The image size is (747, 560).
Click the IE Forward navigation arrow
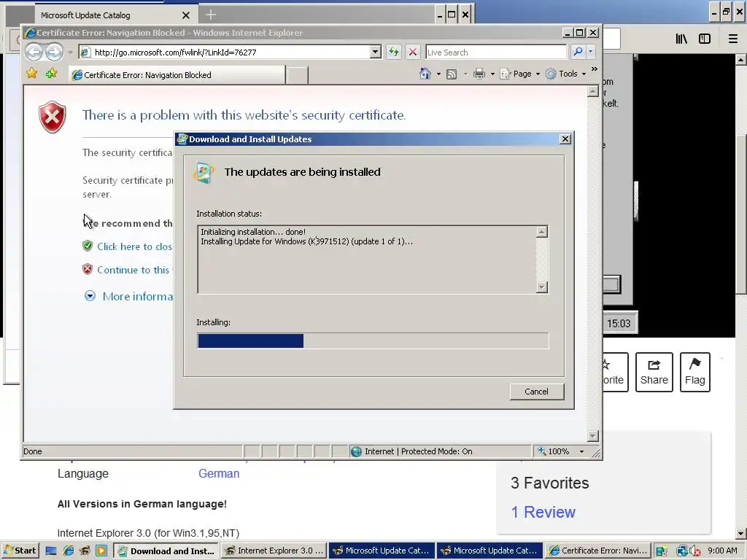[x=54, y=52]
